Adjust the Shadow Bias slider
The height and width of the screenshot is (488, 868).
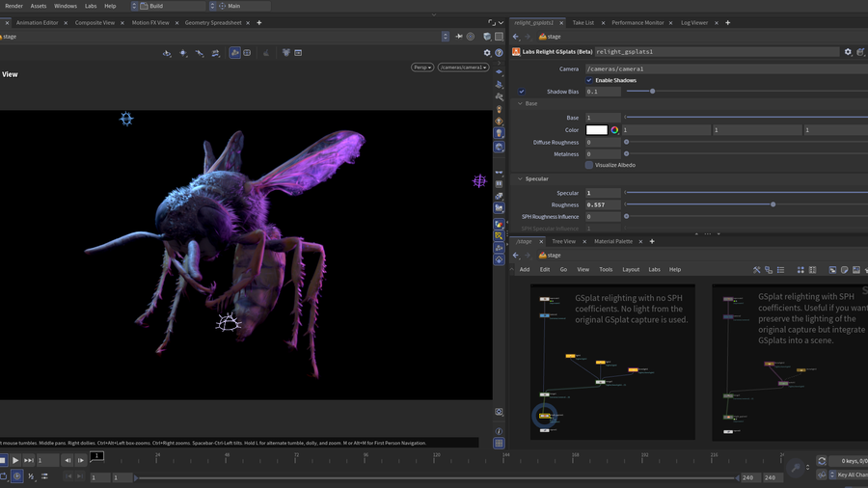click(652, 92)
